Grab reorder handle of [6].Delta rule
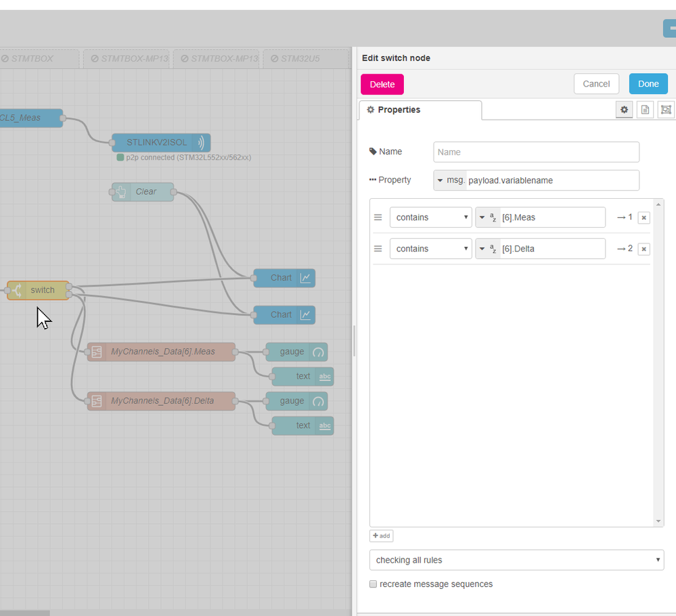The image size is (676, 616). (x=378, y=249)
